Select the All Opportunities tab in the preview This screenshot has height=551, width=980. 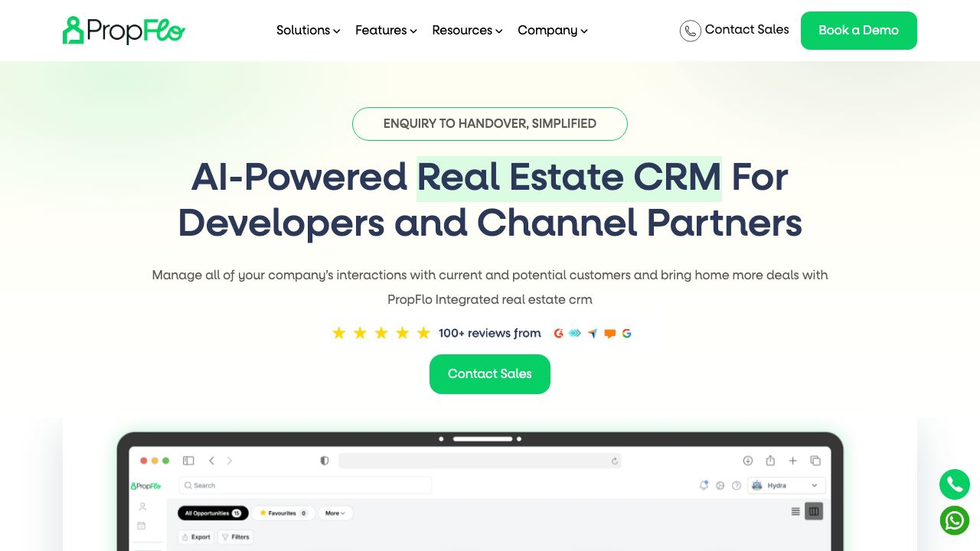[x=214, y=514]
